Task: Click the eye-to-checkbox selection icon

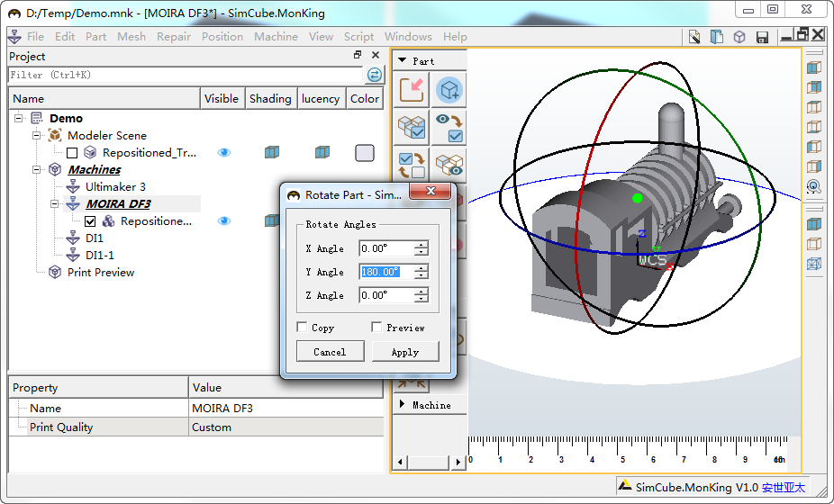Action: pos(449,128)
